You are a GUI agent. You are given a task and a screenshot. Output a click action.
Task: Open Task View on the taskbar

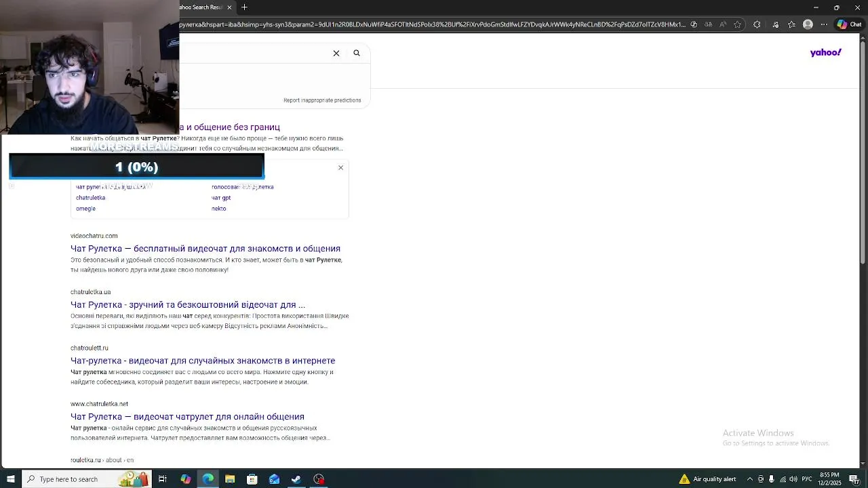(163, 479)
